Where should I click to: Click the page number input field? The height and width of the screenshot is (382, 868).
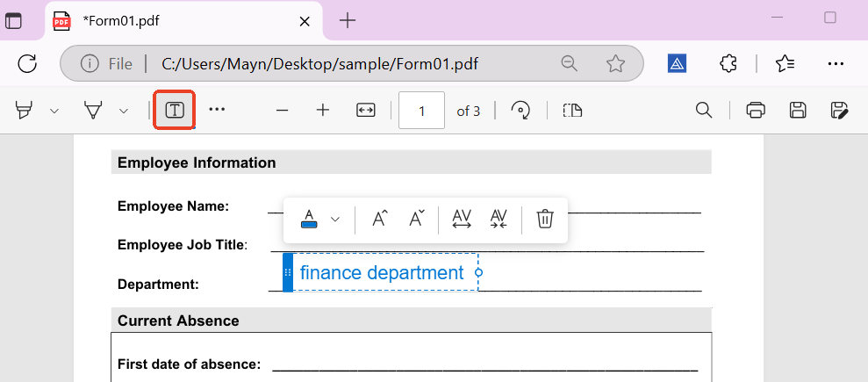click(421, 111)
